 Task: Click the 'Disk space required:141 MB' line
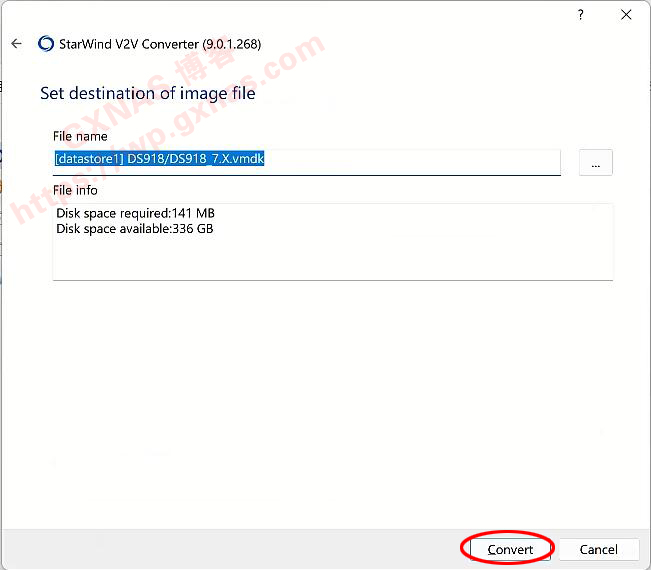pyautogui.click(x=135, y=213)
